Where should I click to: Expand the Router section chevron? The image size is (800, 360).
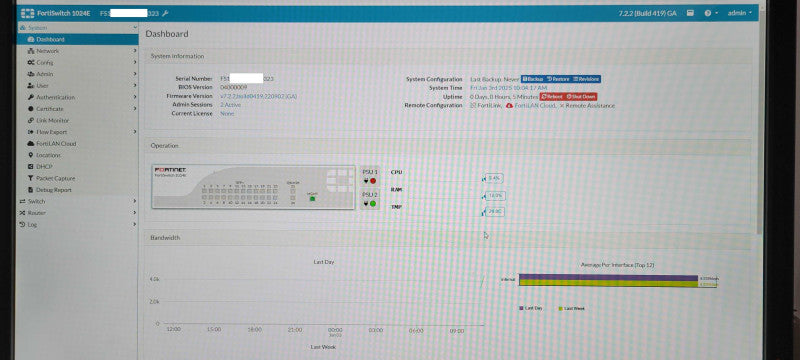pos(135,213)
